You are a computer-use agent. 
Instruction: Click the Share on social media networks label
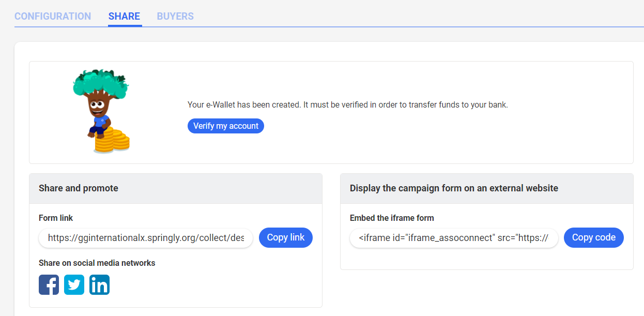click(97, 263)
